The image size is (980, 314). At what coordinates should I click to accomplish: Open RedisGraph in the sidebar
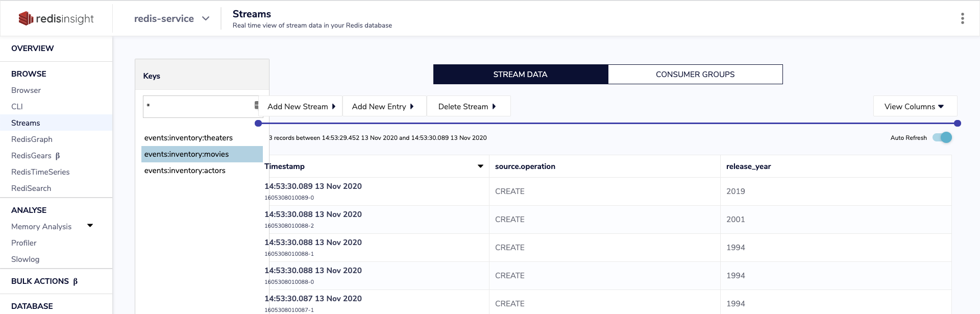point(32,139)
